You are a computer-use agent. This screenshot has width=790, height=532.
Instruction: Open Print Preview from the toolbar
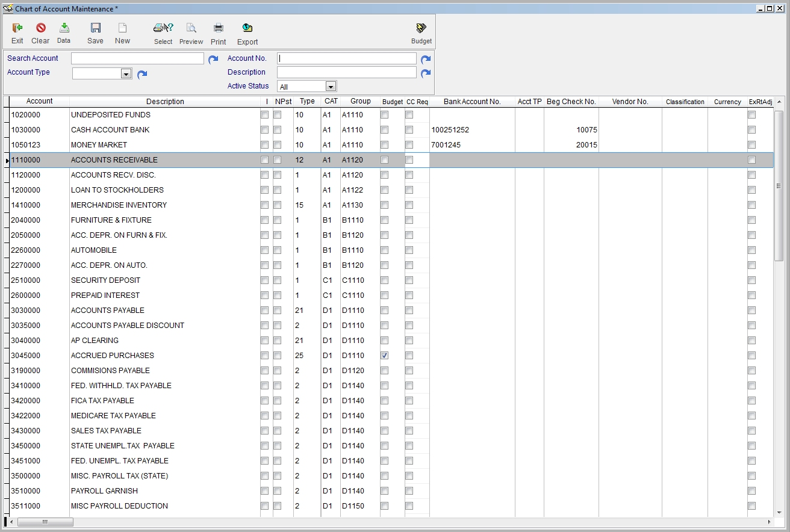pos(191,28)
